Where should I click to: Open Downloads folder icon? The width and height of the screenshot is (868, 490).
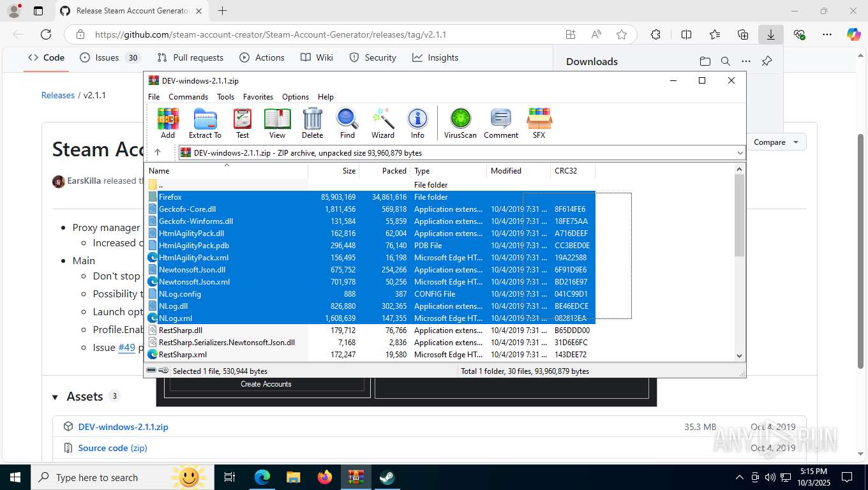[705, 61]
